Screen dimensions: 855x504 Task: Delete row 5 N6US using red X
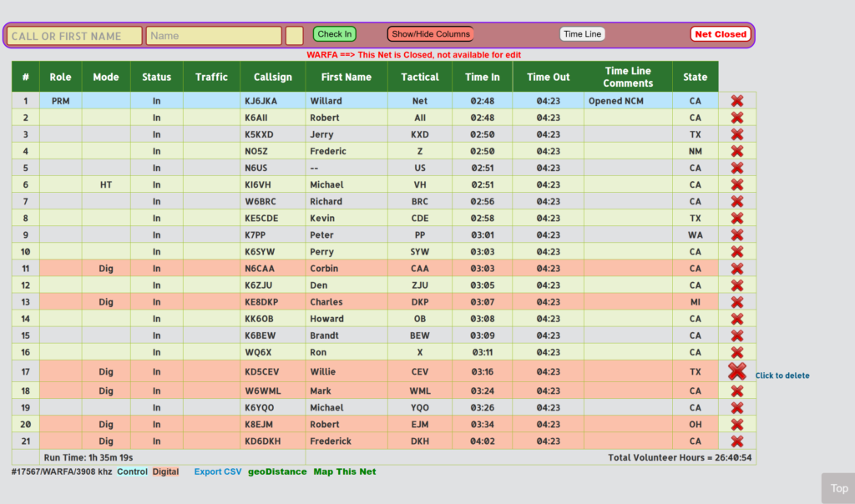[736, 168]
